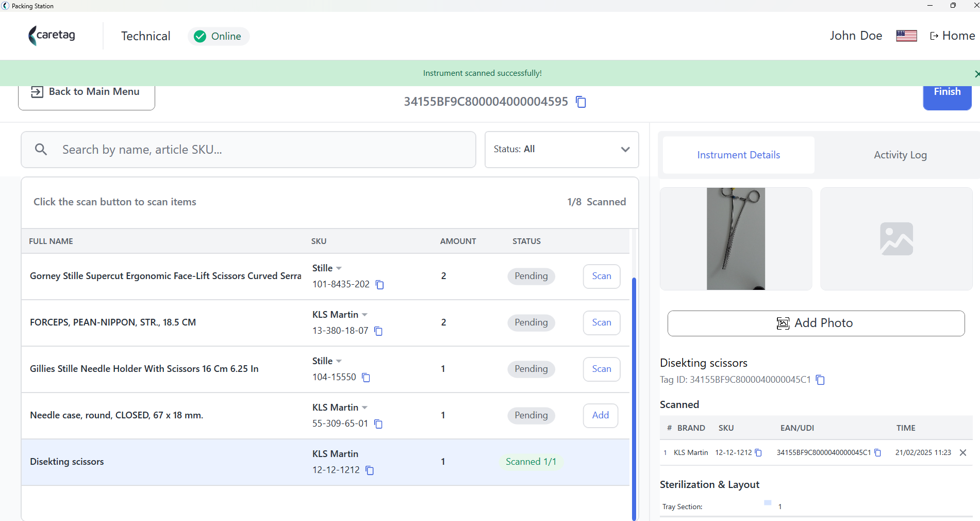Dismiss the instrument scanned success banner
The height and width of the screenshot is (521, 980).
[x=976, y=74]
